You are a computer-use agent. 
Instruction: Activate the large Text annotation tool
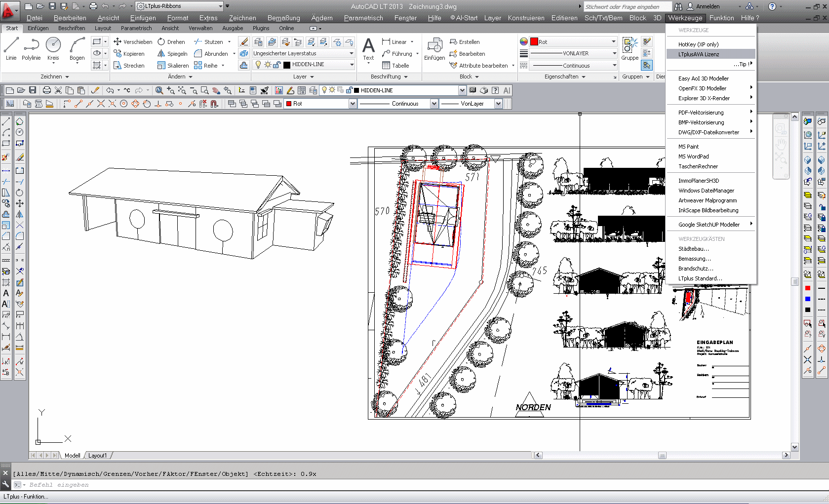tap(368, 48)
